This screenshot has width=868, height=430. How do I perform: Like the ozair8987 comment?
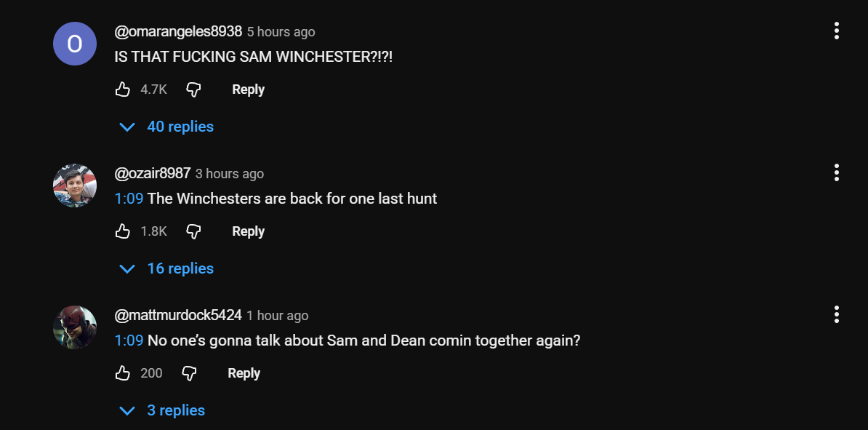123,231
